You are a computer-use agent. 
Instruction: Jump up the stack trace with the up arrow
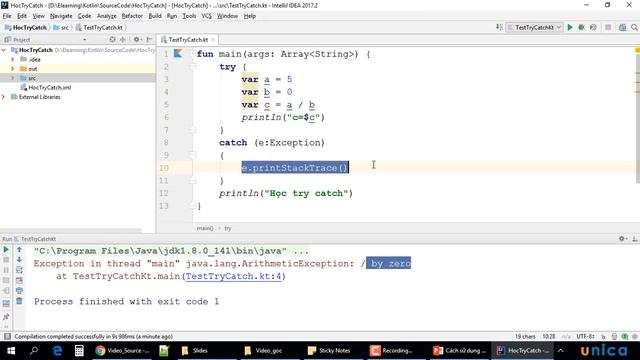(19, 249)
